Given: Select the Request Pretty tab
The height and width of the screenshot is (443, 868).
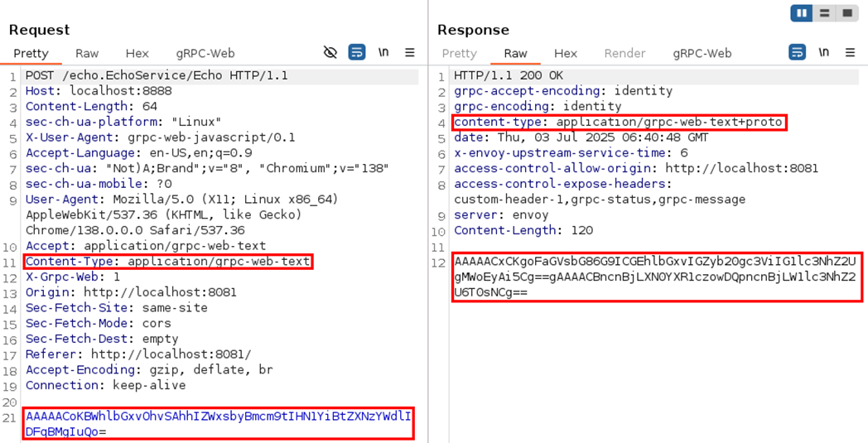Looking at the screenshot, I should [31, 53].
